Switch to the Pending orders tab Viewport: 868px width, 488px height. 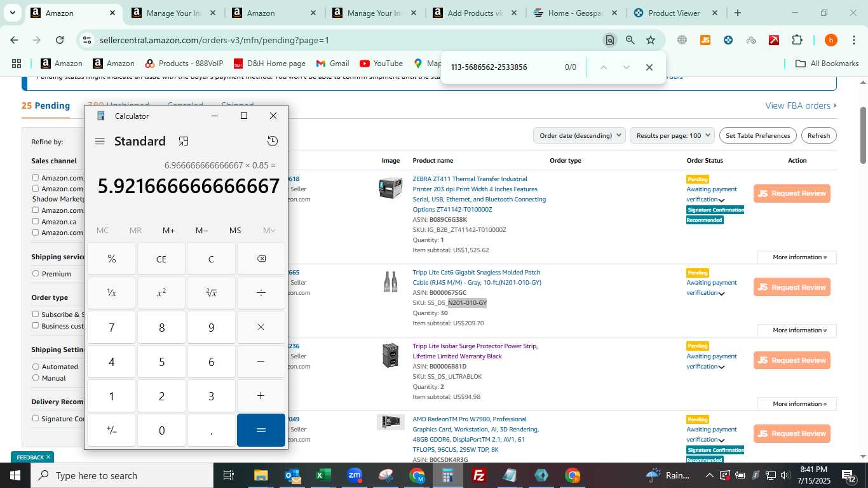coord(46,106)
